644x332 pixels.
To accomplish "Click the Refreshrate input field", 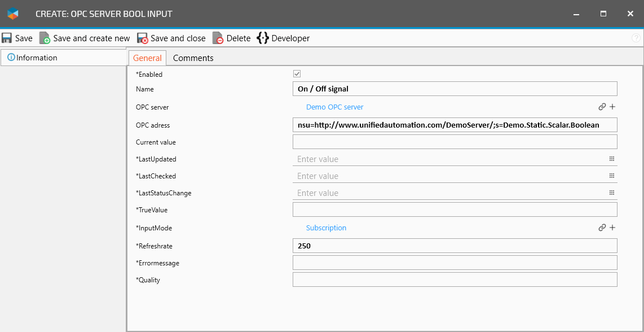I will coord(455,246).
